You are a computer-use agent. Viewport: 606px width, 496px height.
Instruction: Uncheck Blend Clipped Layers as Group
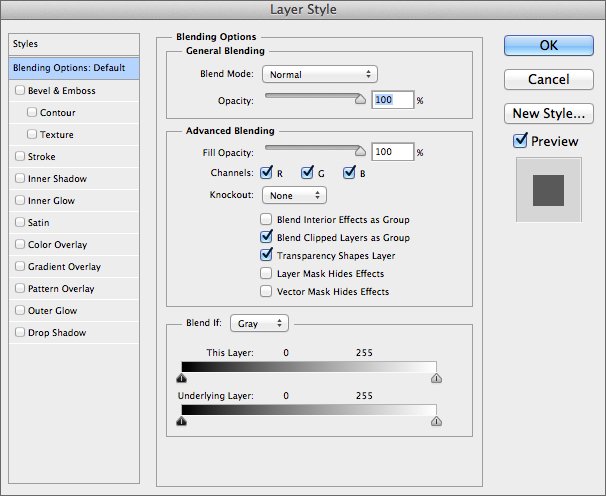tap(266, 237)
